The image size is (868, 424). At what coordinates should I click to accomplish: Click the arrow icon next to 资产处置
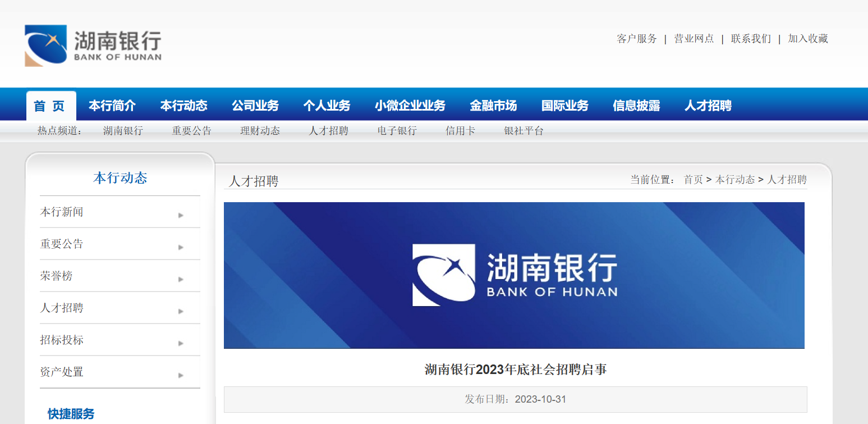[x=181, y=375]
